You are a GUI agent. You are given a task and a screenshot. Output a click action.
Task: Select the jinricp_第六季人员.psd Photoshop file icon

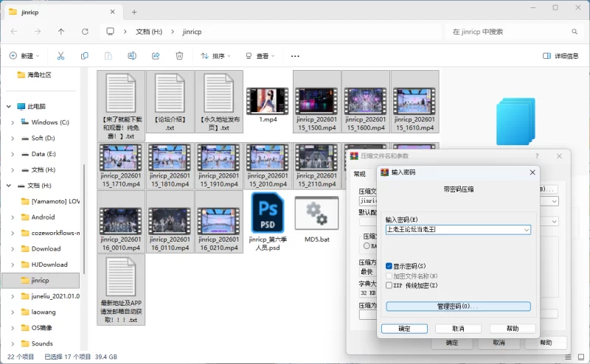pyautogui.click(x=268, y=213)
